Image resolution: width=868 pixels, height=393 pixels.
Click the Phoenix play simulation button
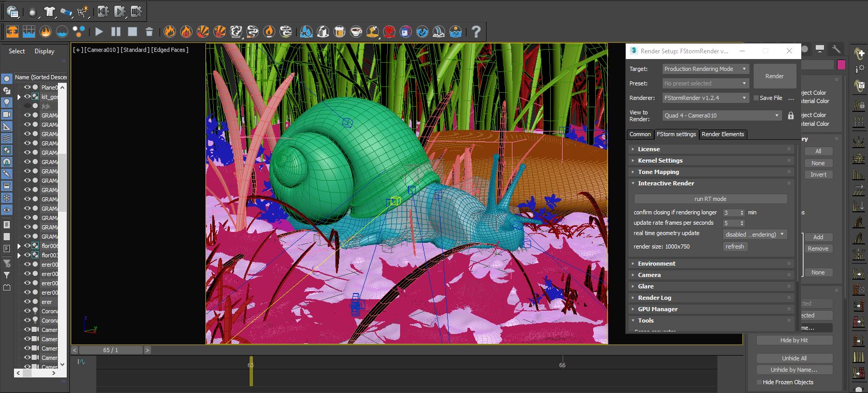click(99, 32)
